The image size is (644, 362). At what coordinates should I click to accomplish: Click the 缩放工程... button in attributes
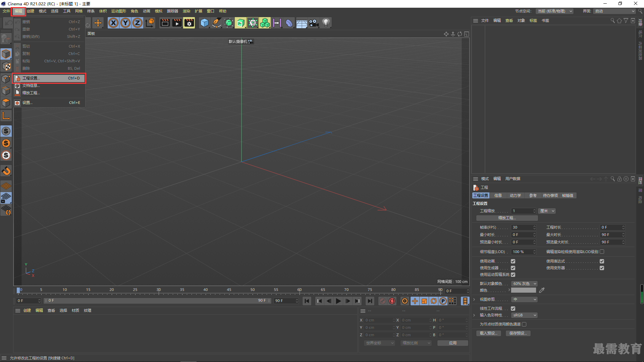pos(507,218)
